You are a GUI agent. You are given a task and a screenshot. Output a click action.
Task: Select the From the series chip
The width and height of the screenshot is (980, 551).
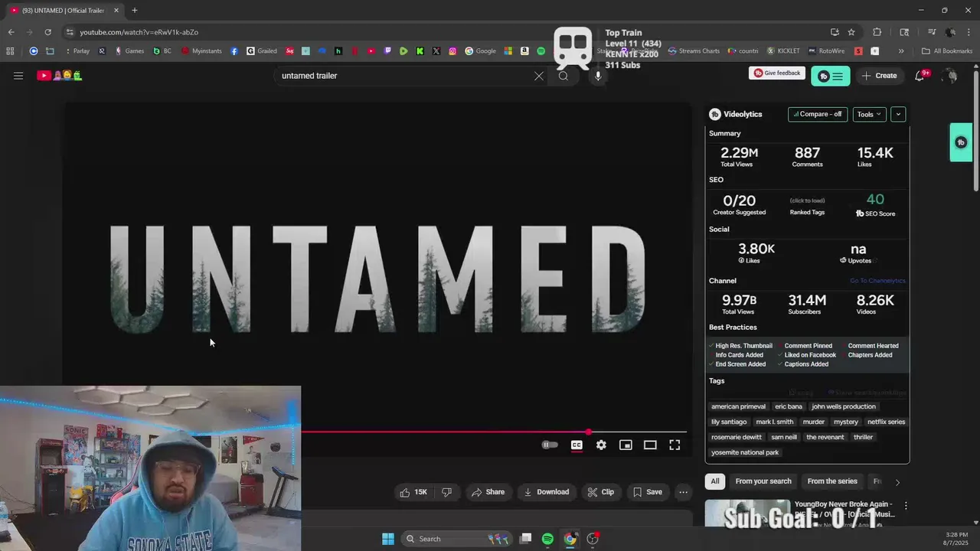[x=832, y=481]
